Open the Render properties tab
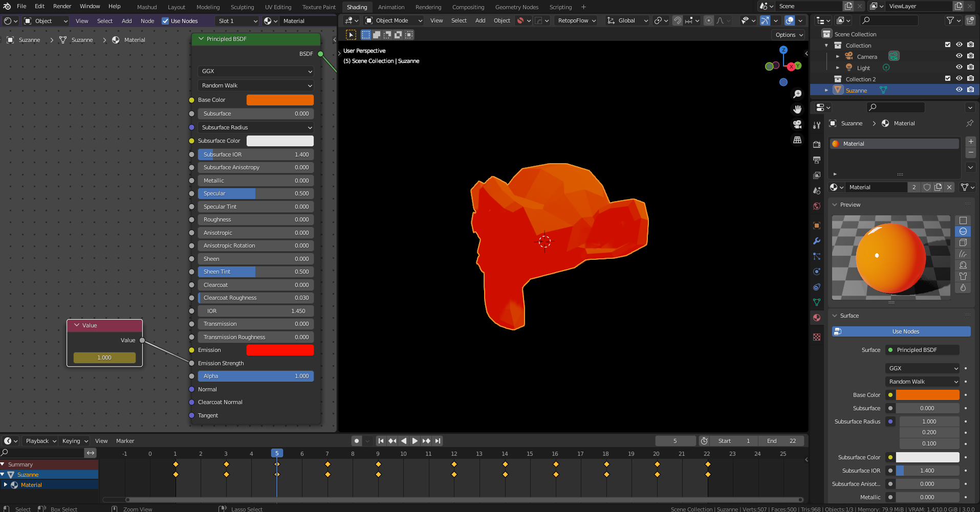 tap(817, 145)
